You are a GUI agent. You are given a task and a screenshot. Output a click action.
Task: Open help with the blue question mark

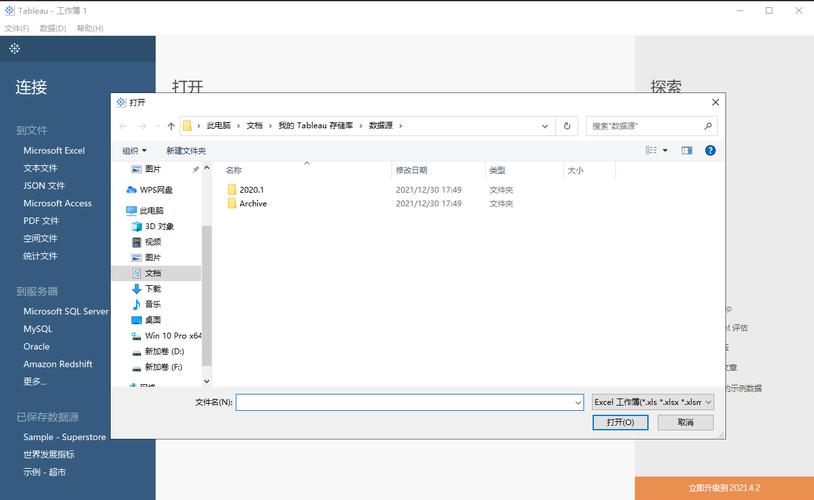click(x=710, y=151)
